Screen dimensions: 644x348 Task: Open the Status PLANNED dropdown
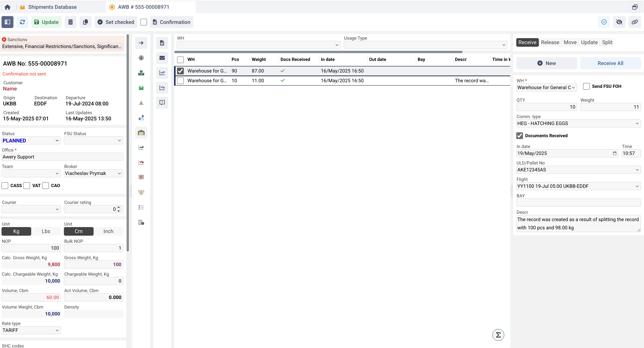coord(31,141)
